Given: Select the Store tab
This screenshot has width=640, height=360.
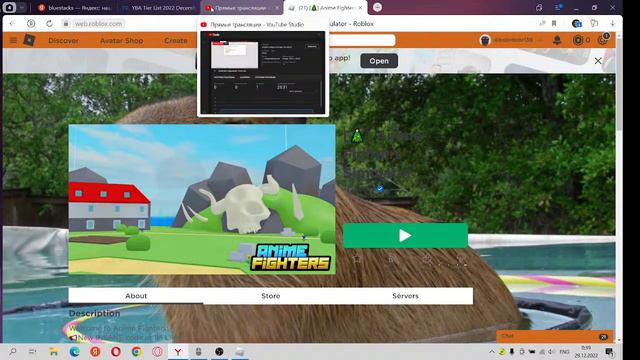Looking at the screenshot, I should 271,296.
